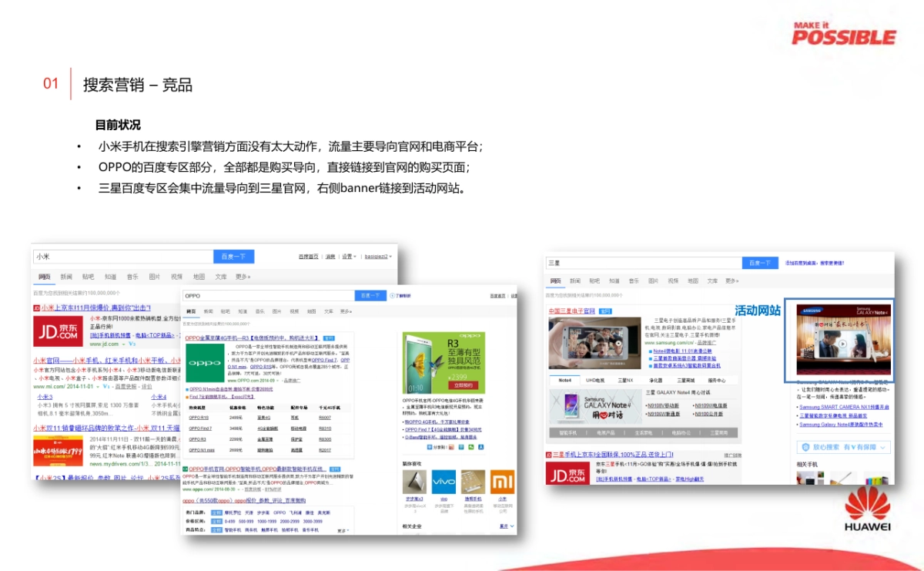This screenshot has height=571, width=924.
Task: Select the vivo brand icon under 聚焦品牌
Action: point(444,482)
